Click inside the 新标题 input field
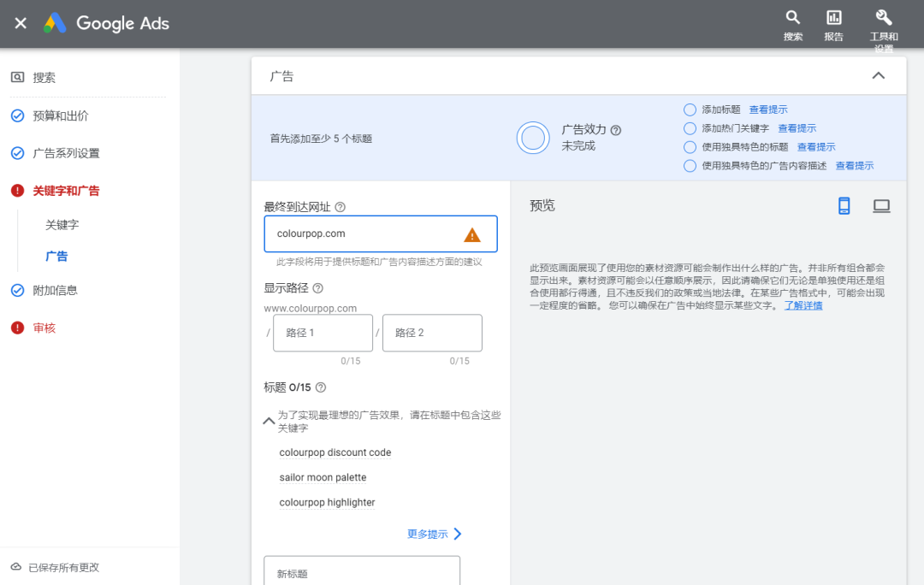The width and height of the screenshot is (924, 585). (361, 571)
